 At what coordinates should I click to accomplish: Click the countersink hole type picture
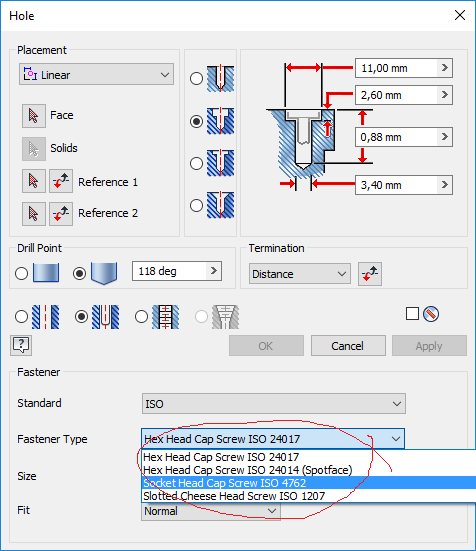click(220, 205)
